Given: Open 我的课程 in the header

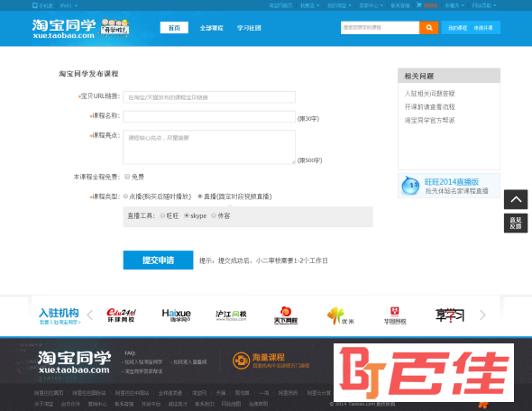Looking at the screenshot, I should point(457,28).
